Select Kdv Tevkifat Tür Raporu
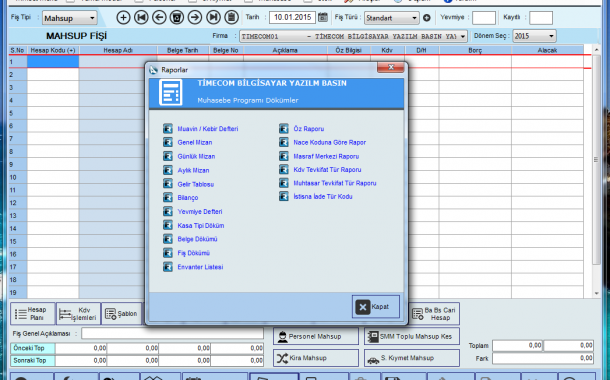Screen dimensions: 610x380 tap(327, 170)
